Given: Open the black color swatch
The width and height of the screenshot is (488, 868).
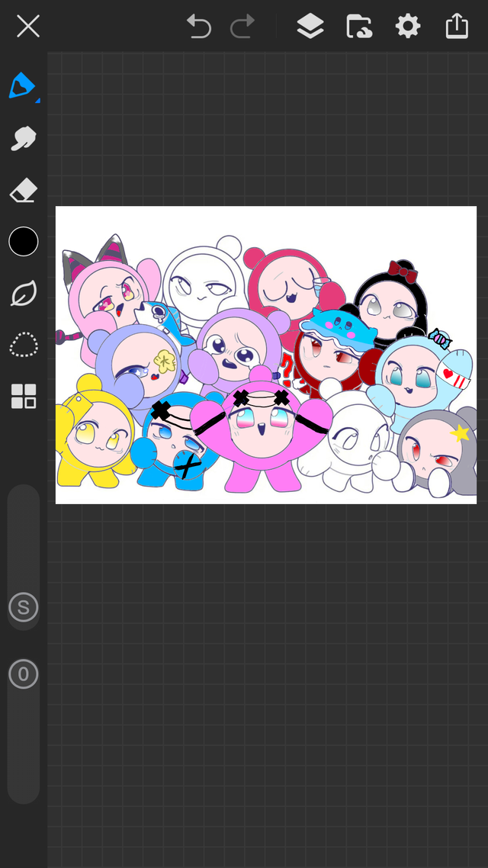Looking at the screenshot, I should coord(24,242).
